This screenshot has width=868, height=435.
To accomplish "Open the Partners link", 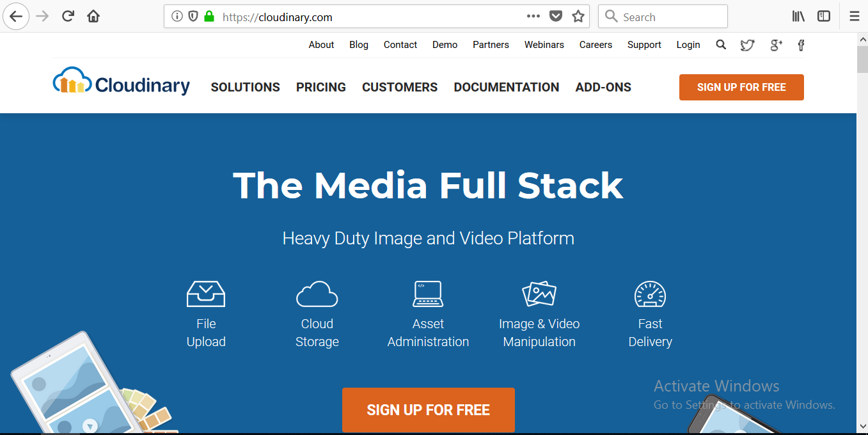I will coord(491,45).
